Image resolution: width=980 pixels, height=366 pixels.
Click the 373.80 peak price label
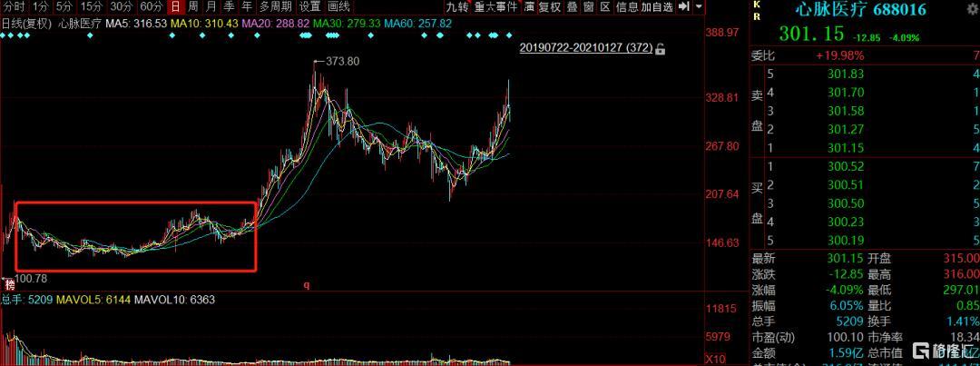(343, 62)
